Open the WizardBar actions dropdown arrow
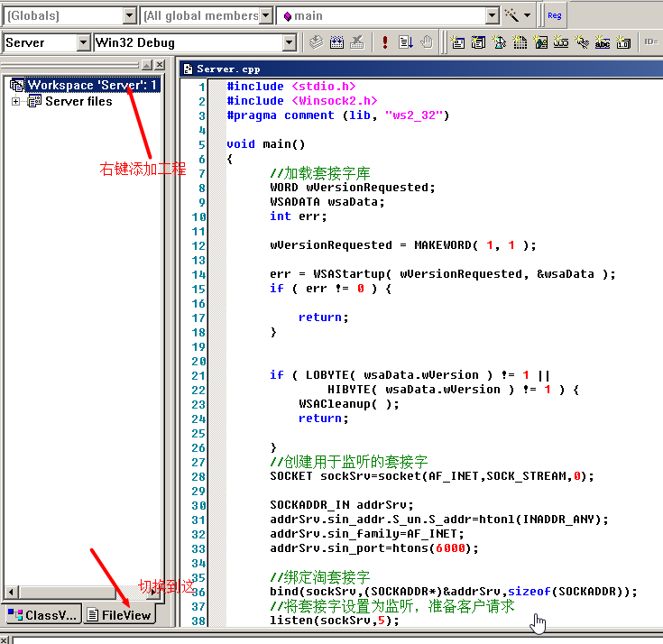663x644 pixels. point(528,15)
